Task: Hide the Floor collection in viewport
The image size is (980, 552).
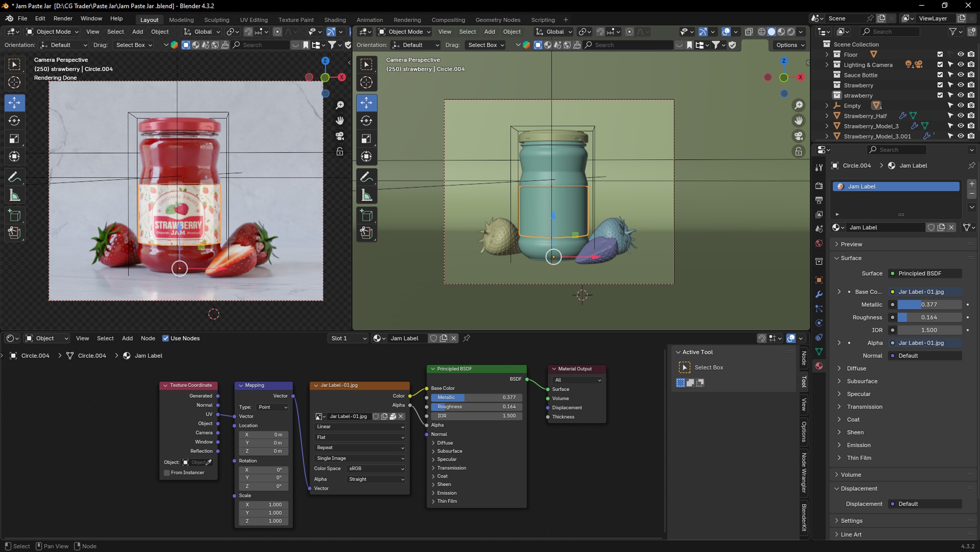Action: [960, 54]
